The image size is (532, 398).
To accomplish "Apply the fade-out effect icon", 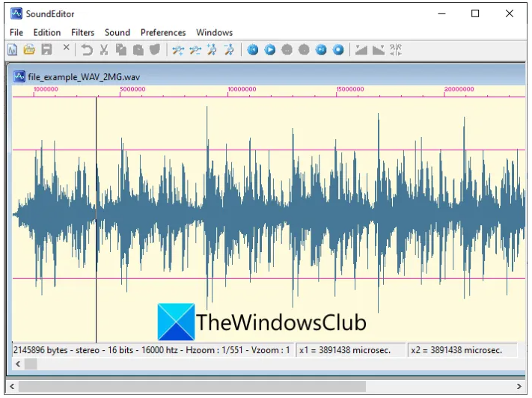I will pos(379,50).
